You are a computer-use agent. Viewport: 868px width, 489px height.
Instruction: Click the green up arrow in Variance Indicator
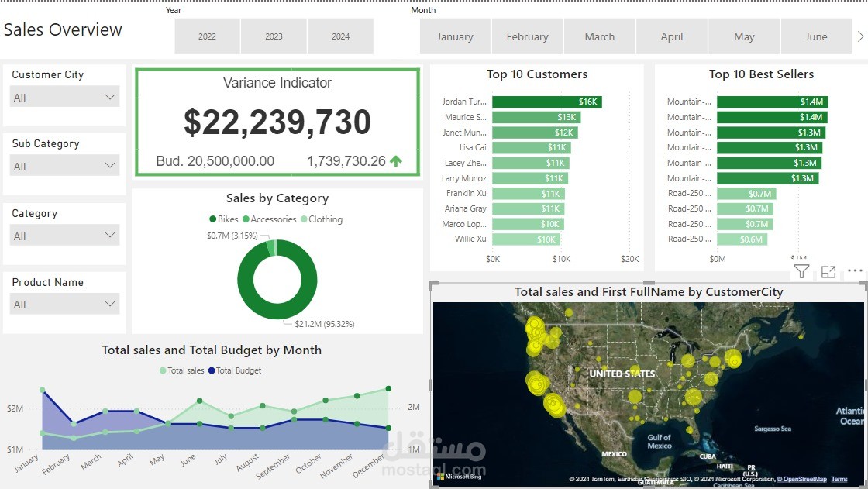tap(396, 161)
